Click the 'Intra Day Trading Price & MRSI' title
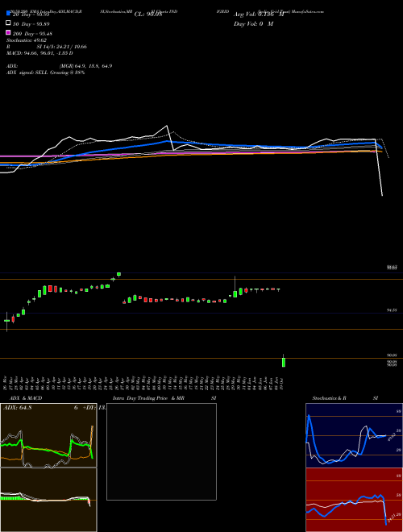 (164, 398)
